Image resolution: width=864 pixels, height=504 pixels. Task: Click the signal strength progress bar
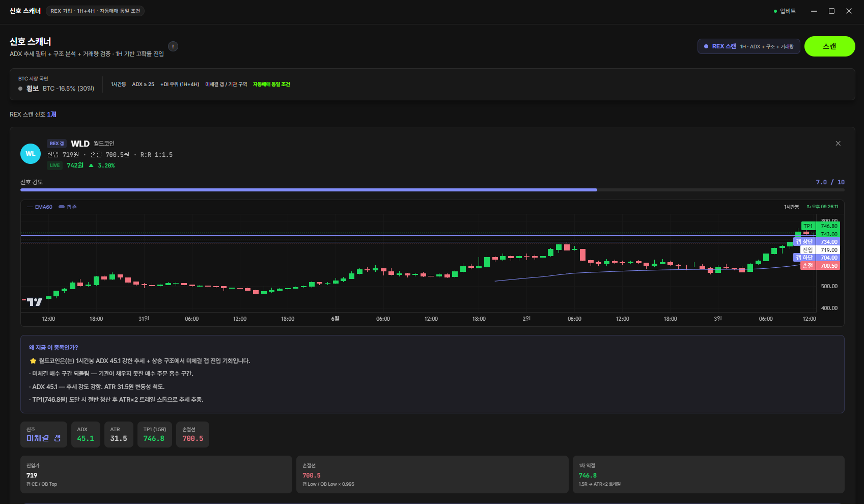[432, 190]
